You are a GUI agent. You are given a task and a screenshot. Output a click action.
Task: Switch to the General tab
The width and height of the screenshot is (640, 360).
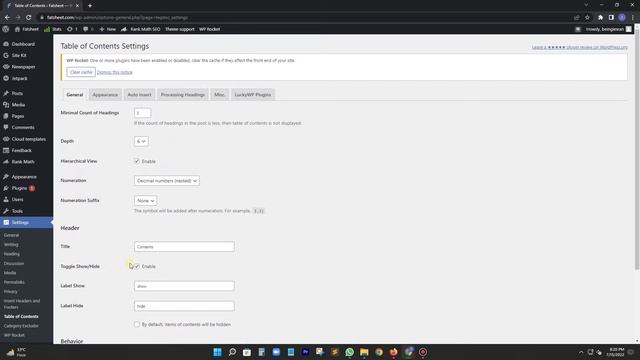pyautogui.click(x=75, y=95)
